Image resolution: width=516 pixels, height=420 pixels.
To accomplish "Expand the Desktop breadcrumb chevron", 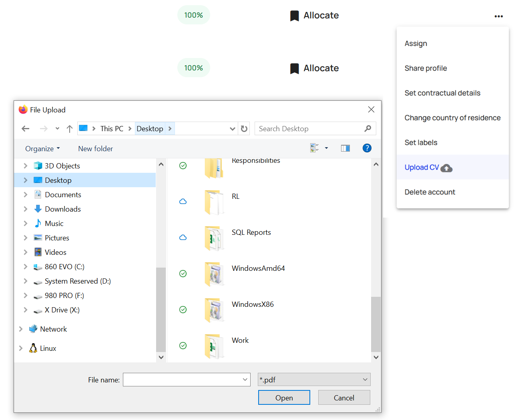I will pos(170,128).
